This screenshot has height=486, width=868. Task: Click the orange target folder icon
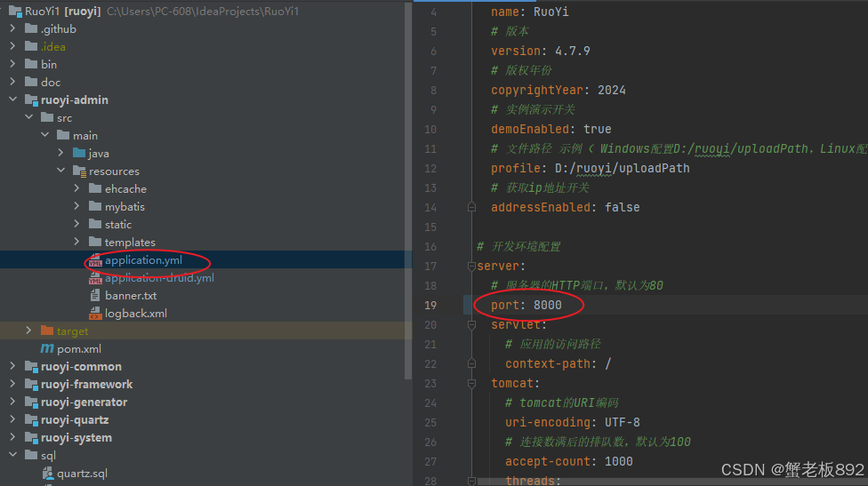pyautogui.click(x=47, y=331)
